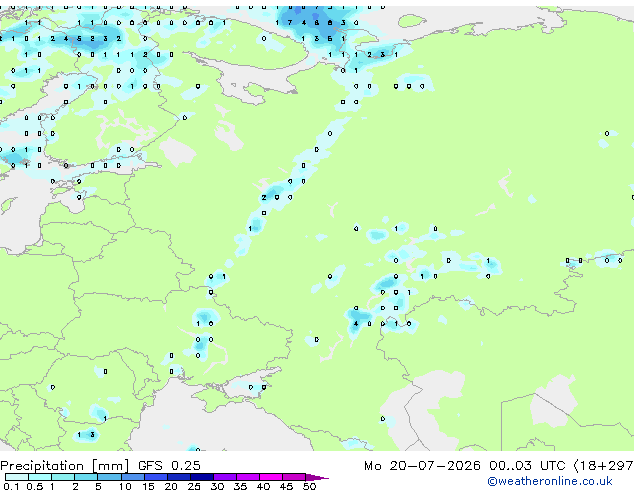This screenshot has height=490, width=634.
Task: Click the '30' legend scale value
Action: tap(217, 486)
